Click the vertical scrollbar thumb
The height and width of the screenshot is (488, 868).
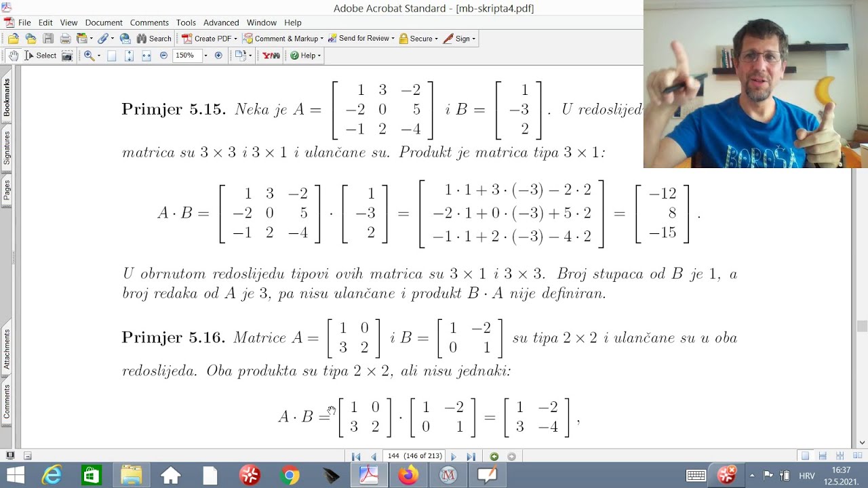862,326
